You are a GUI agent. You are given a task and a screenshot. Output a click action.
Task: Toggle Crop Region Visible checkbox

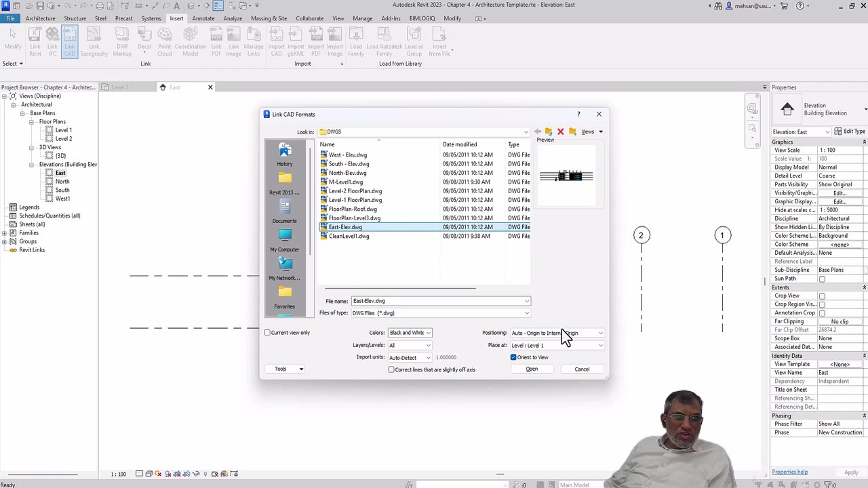822,304
